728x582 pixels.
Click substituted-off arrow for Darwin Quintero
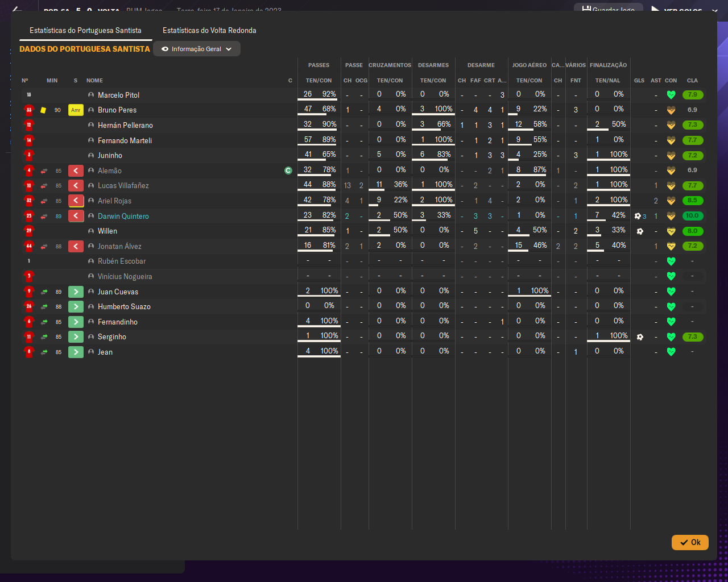coord(76,216)
